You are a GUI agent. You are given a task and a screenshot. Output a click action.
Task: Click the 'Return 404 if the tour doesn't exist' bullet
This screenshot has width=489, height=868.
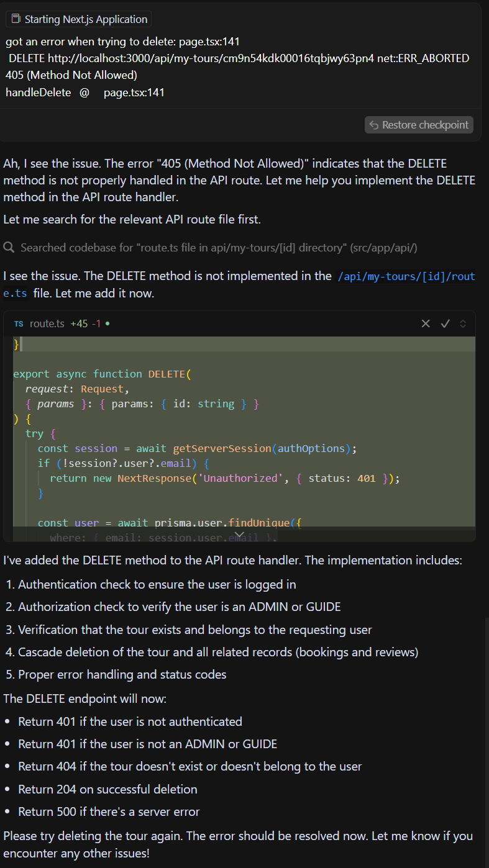[x=190, y=766]
